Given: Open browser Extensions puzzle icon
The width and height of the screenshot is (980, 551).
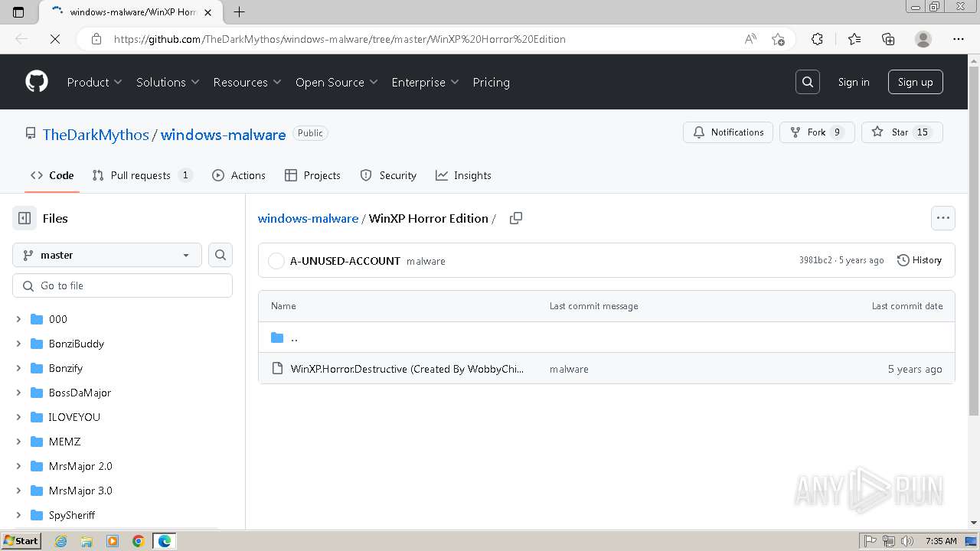Looking at the screenshot, I should click(817, 39).
